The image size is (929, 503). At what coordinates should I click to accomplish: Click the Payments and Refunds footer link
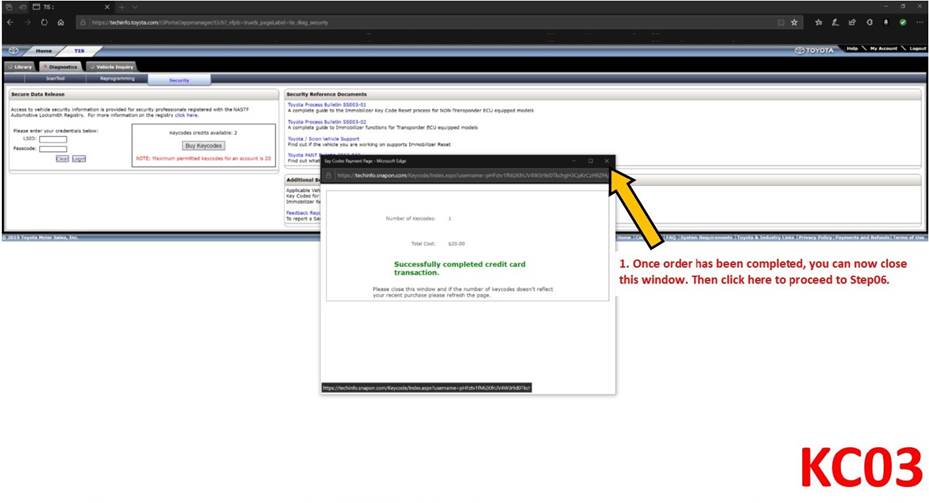(x=863, y=238)
